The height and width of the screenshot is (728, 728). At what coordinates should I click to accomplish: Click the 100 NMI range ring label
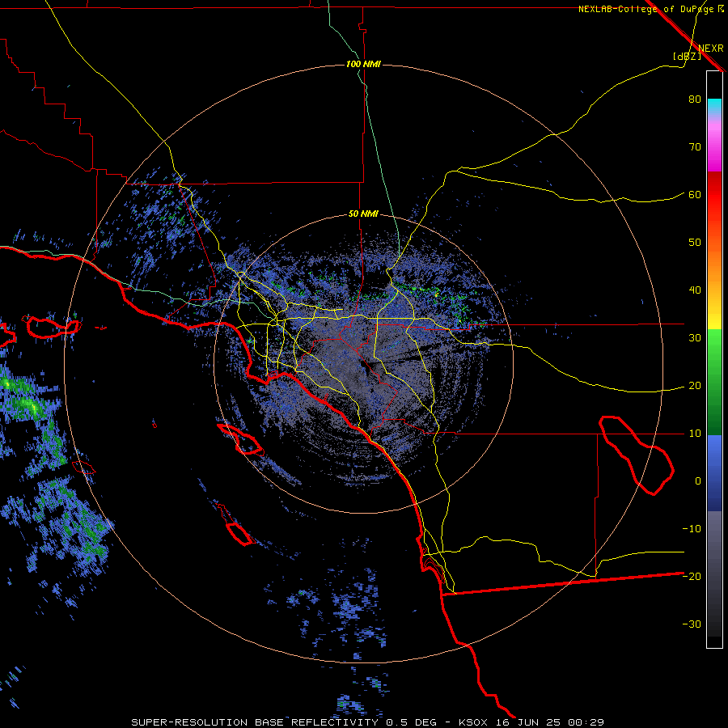pyautogui.click(x=363, y=64)
